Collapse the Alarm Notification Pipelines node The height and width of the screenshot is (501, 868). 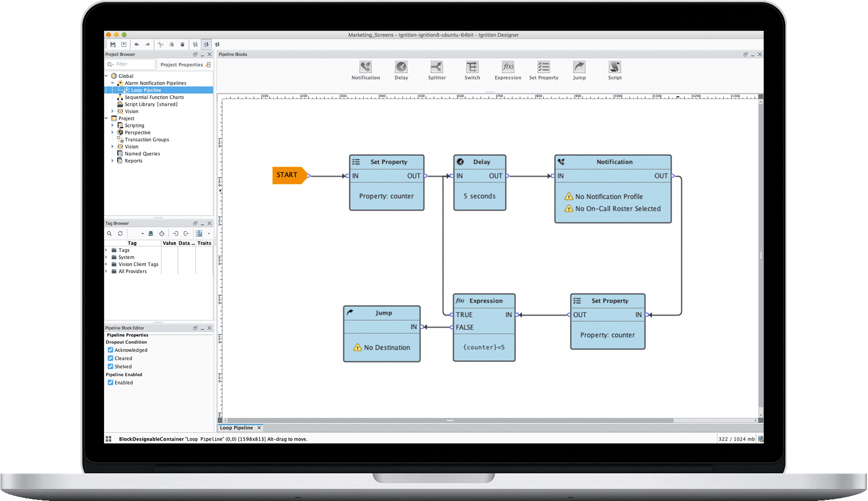112,83
